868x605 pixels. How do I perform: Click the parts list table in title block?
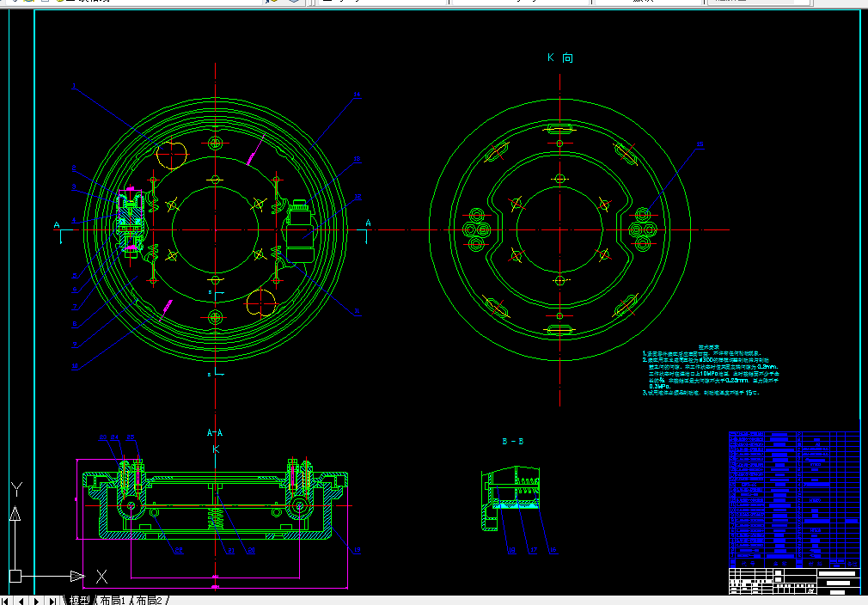tap(794, 499)
